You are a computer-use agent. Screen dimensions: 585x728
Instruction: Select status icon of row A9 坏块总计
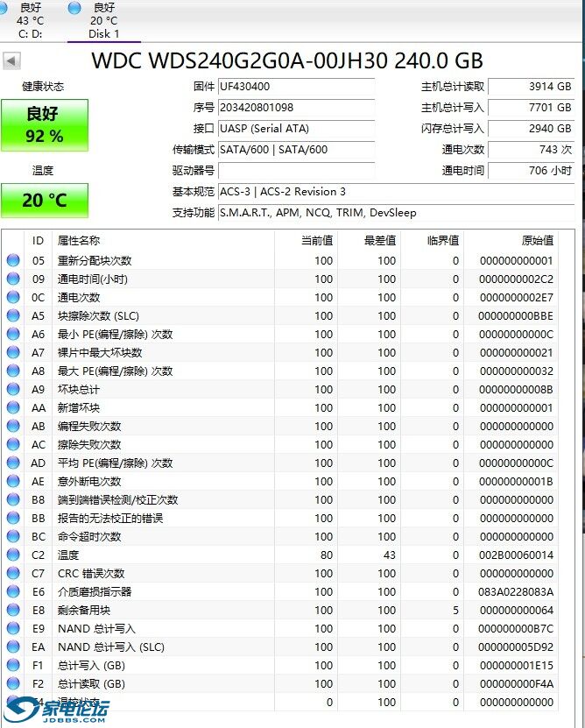coord(13,389)
